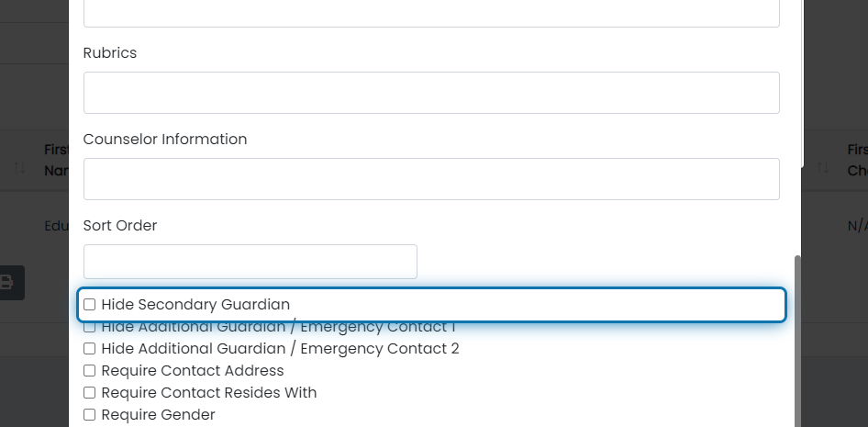Screen dimensions: 868x427
Task: Click the Sort Order input field
Action: click(x=250, y=262)
